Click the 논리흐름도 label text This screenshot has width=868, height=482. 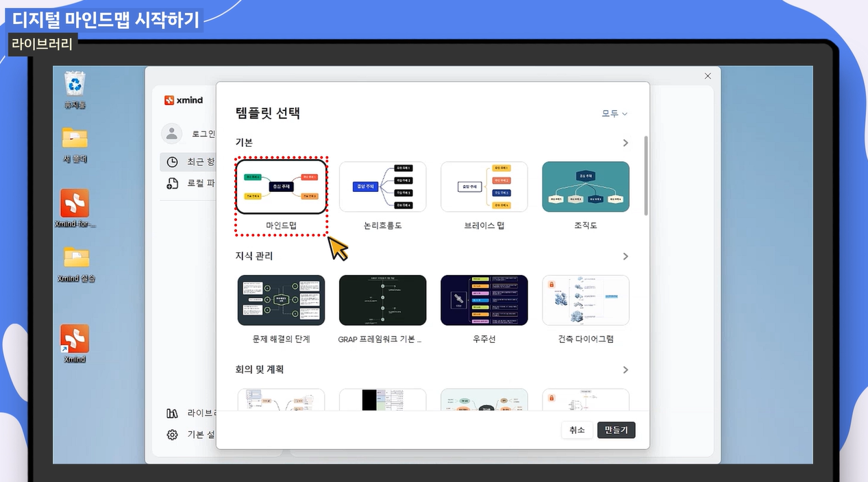[382, 225]
